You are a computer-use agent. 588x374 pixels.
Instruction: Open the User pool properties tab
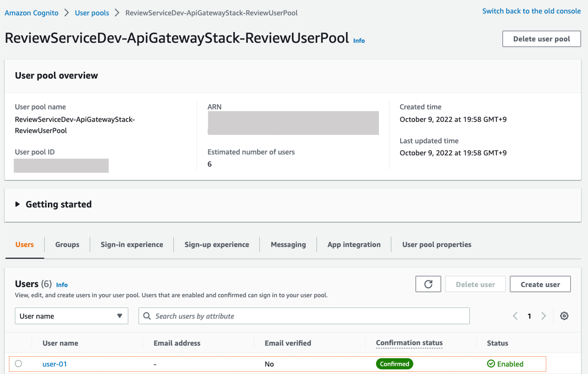(x=437, y=244)
